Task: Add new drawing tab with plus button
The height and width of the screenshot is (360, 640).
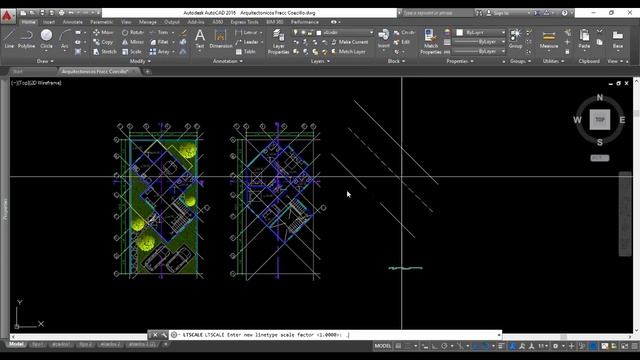Action: click(x=147, y=71)
